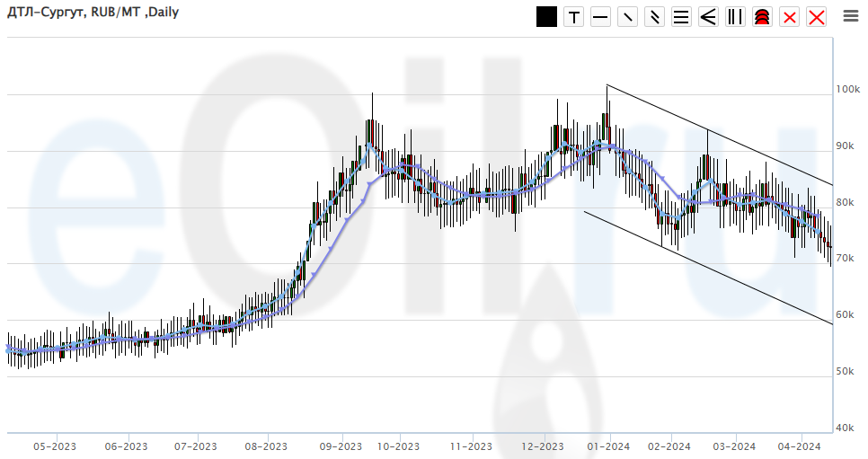868x459 pixels.
Task: Open the chart hamburger menu
Action: coord(851,15)
